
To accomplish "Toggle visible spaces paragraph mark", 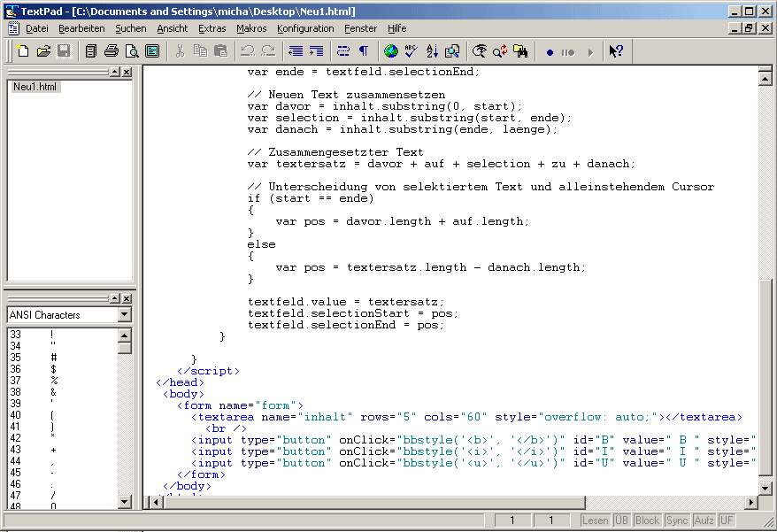I will coord(363,51).
